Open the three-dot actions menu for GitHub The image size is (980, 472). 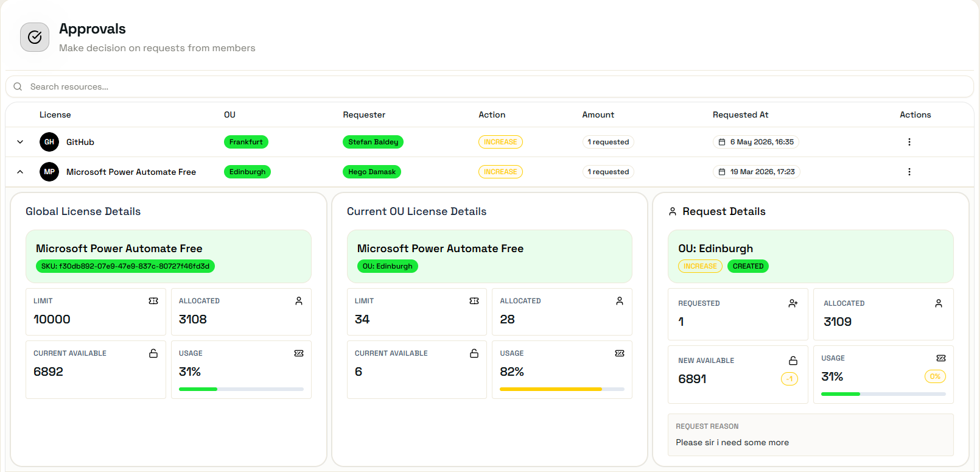[x=909, y=142]
